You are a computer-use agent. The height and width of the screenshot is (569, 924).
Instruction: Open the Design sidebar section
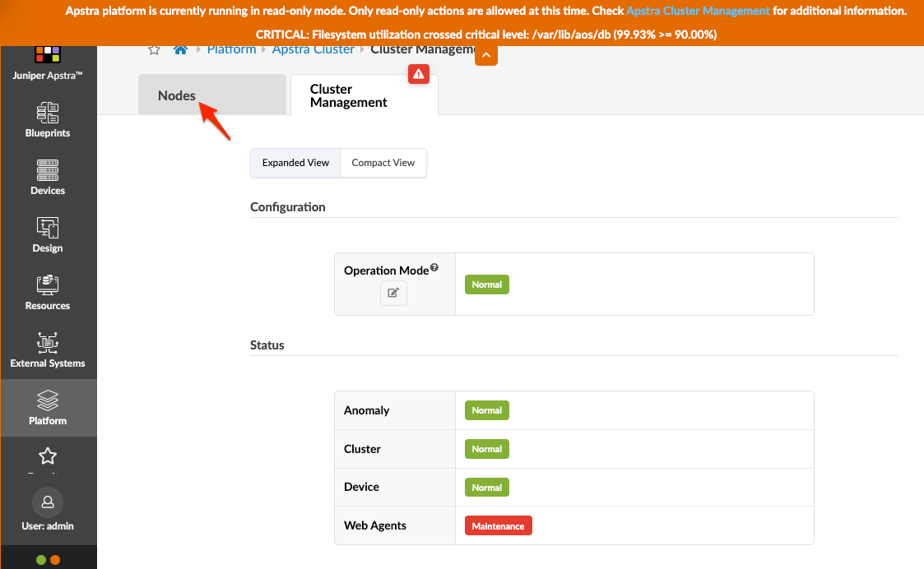click(48, 235)
